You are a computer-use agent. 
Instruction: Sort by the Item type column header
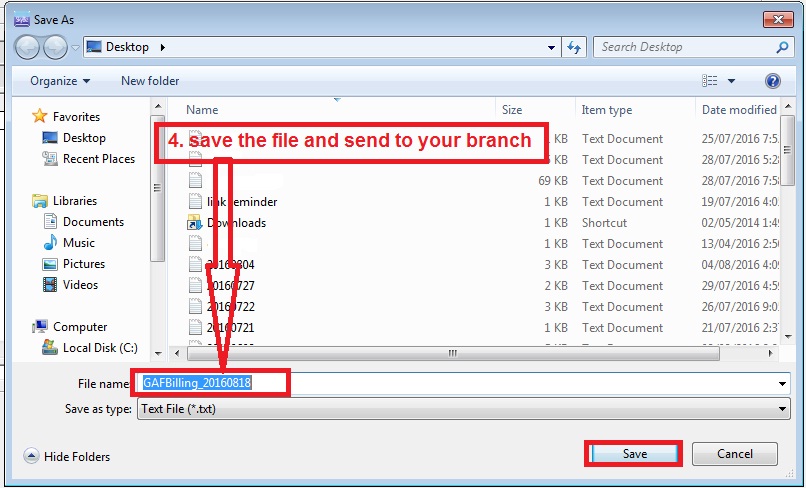point(606,110)
